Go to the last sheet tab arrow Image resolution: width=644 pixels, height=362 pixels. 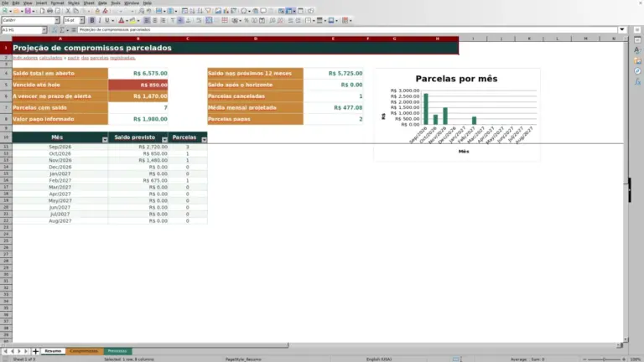pos(26,351)
